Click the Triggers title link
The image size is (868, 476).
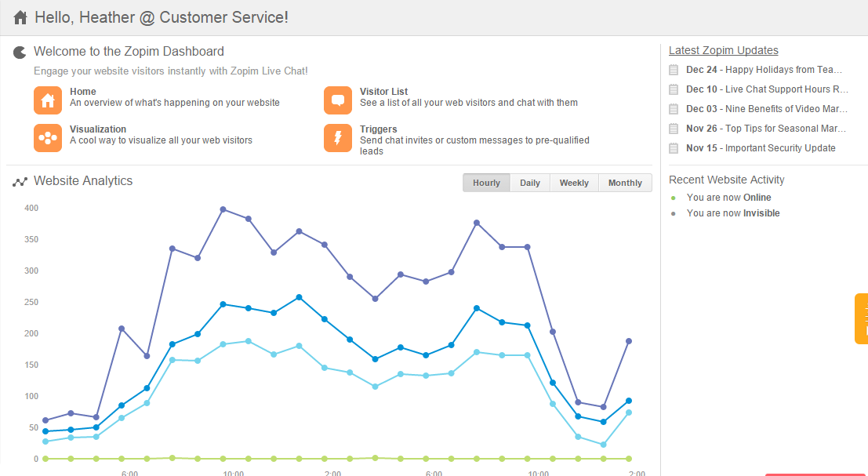(378, 129)
